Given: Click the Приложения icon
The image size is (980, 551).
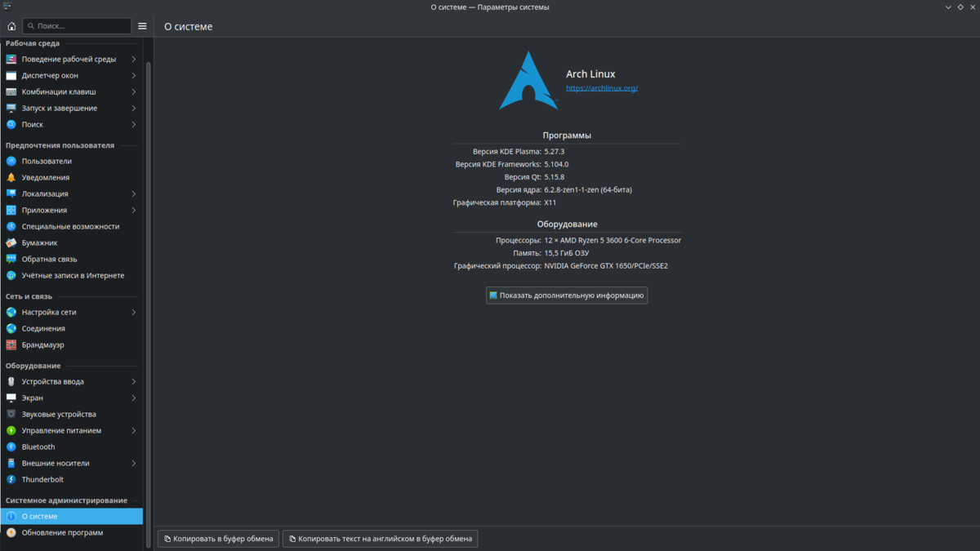Looking at the screenshot, I should coord(11,210).
